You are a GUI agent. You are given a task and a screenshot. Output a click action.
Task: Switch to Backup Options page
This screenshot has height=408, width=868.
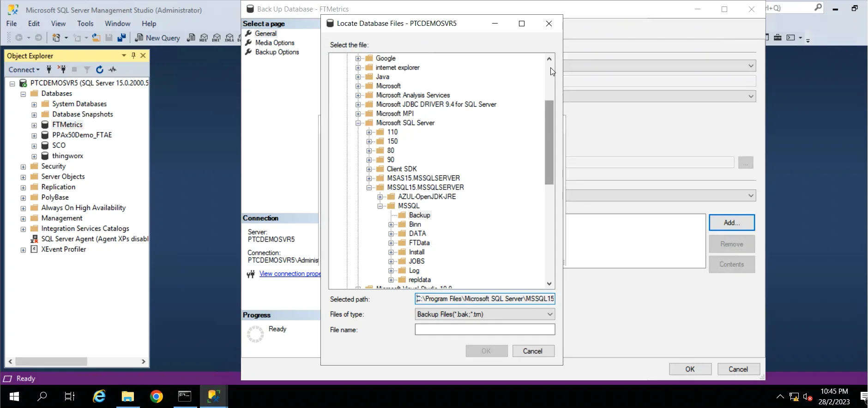[277, 52]
